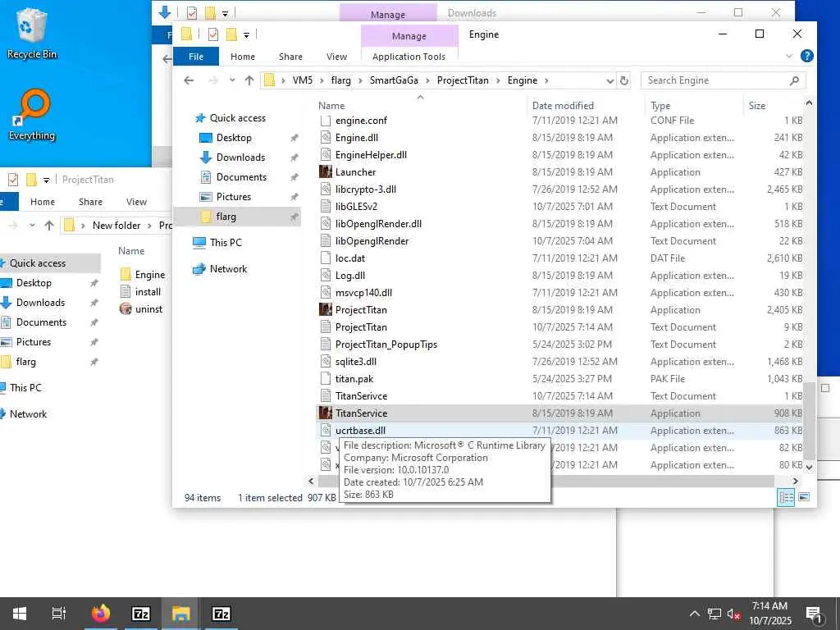Select the TitanService application row
This screenshot has width=840, height=630.
(560, 413)
